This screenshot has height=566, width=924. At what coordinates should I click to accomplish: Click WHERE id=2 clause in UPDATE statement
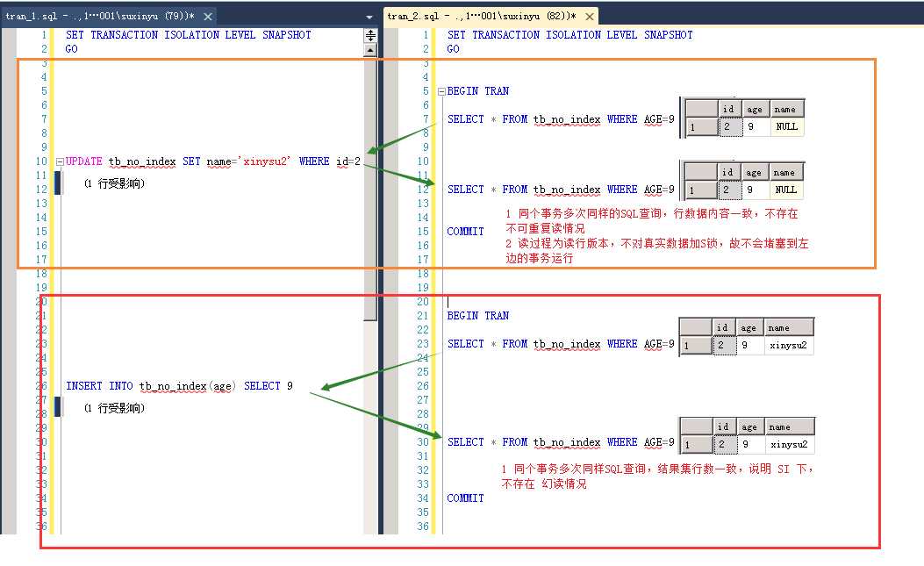(x=329, y=161)
